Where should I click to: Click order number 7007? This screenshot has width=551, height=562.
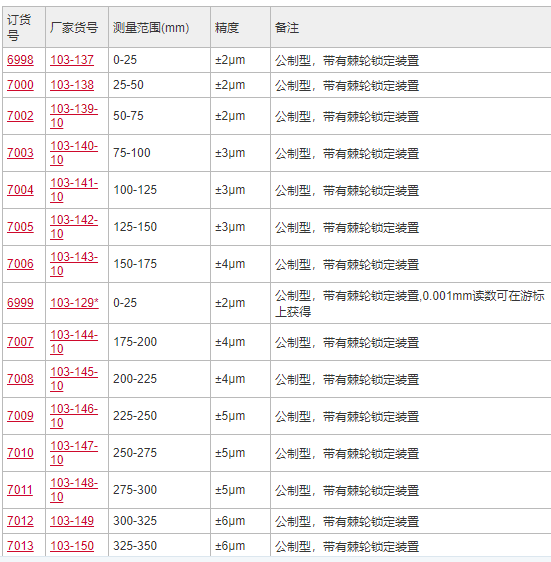pos(20,342)
